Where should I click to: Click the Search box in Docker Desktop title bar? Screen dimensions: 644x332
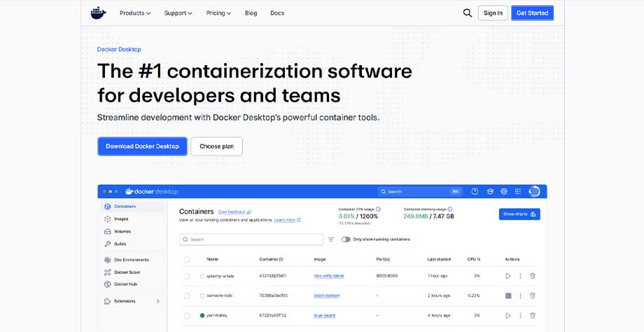pos(420,191)
